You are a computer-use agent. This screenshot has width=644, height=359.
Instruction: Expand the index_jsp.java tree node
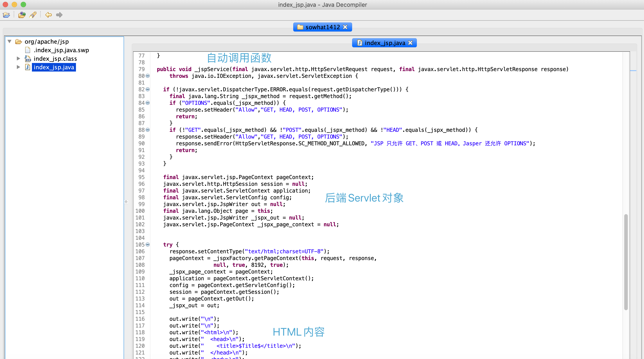tap(18, 67)
